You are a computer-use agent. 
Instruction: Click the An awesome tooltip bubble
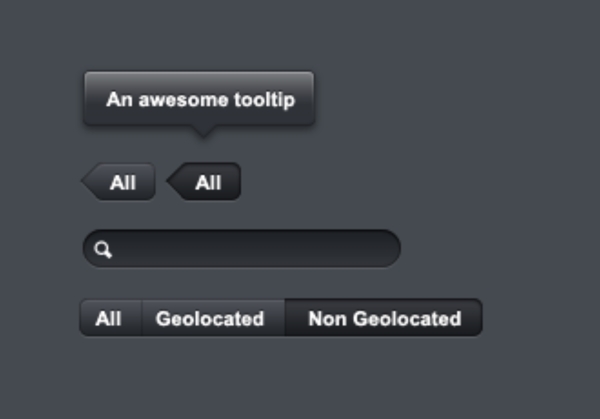(x=199, y=99)
